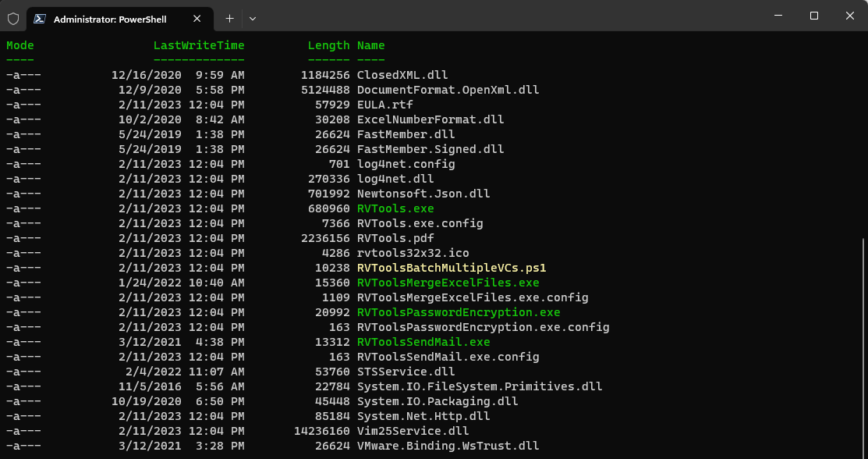Click the RVTools.exe.config file name
The height and width of the screenshot is (459, 868).
[x=420, y=224]
